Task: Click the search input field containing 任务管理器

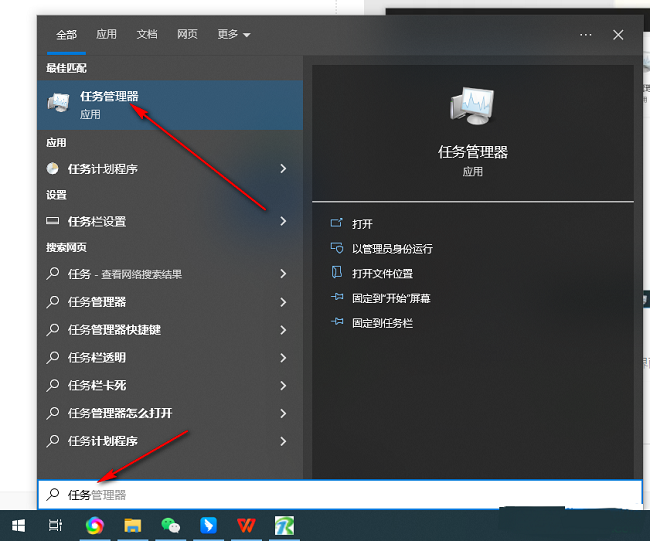Action: [x=340, y=495]
